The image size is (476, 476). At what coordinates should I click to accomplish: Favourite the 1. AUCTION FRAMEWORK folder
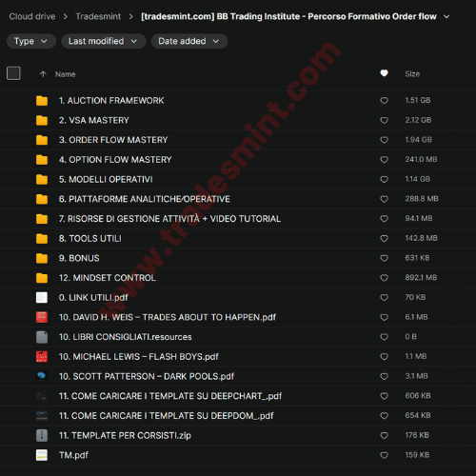point(384,101)
